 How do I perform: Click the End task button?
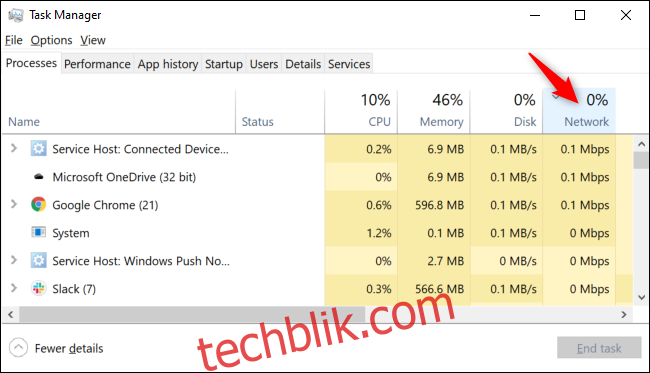click(599, 348)
